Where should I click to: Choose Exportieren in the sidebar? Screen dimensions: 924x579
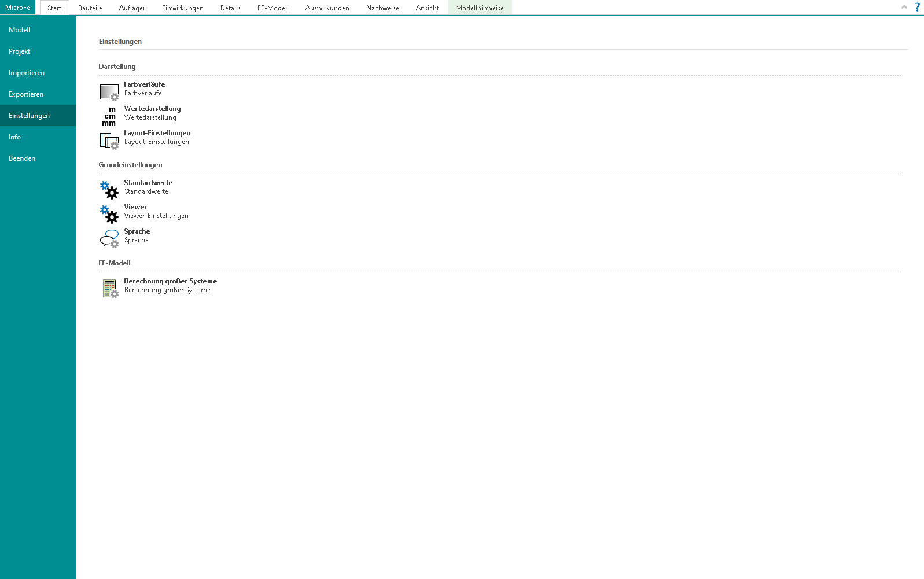pos(38,94)
